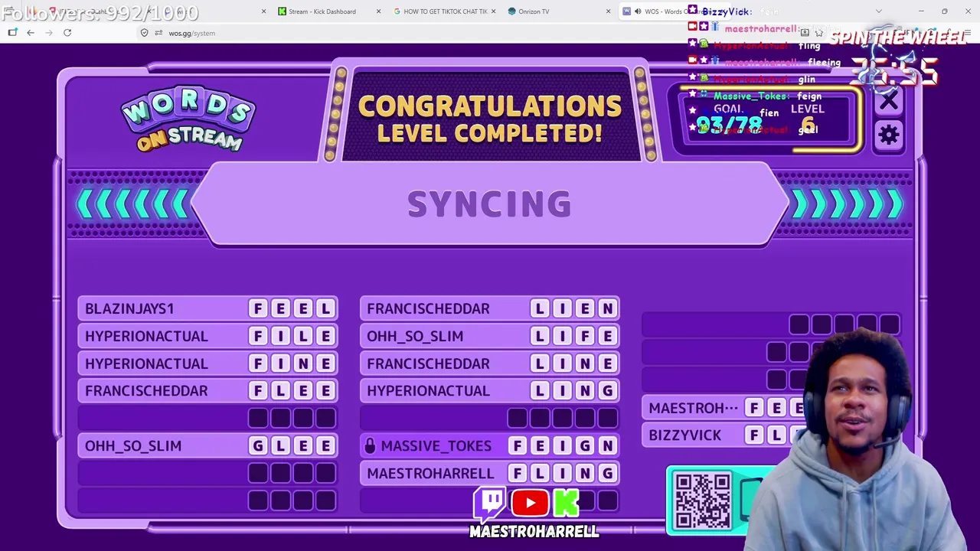
Task: Go forward in the browser
Action: (x=49, y=33)
